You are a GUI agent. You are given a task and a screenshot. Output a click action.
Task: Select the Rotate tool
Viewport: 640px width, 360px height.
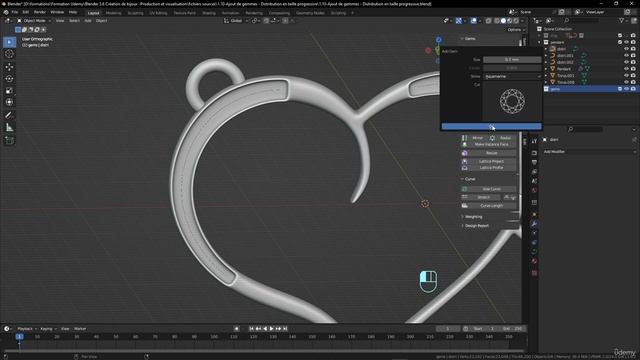coord(9,78)
